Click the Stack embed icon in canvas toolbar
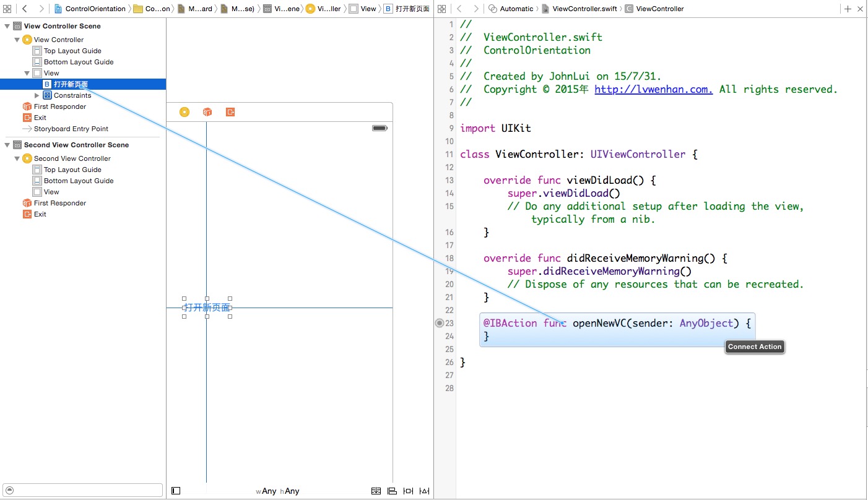Screen dimensions: 868x500 coord(376,491)
